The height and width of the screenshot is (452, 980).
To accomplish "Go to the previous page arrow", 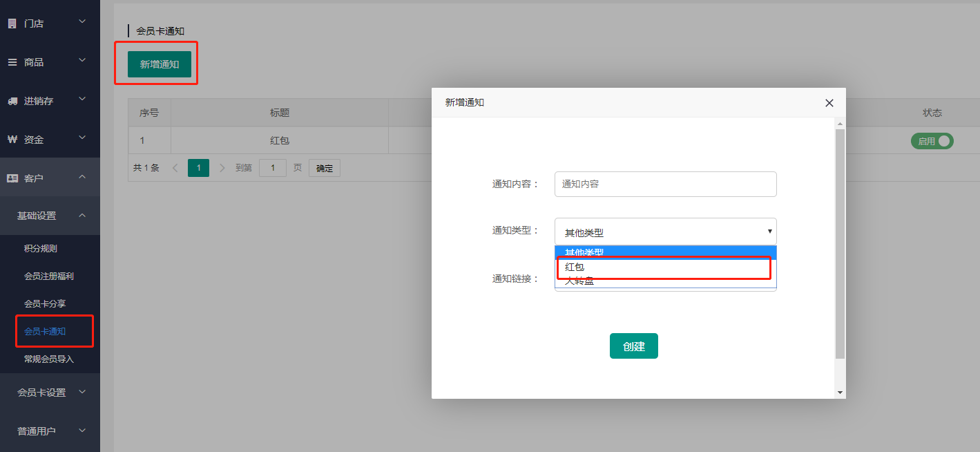I will coord(175,168).
